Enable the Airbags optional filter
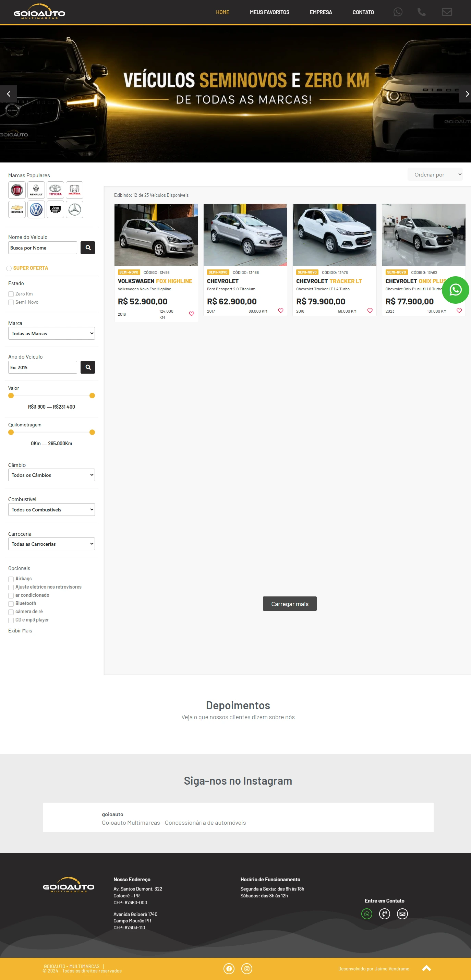Screen dimensions: 471x980 point(11,579)
